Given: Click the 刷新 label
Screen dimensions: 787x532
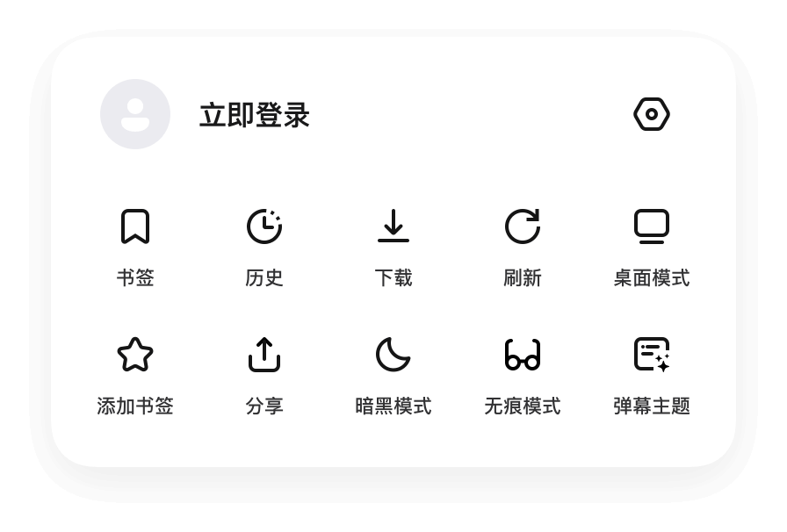Looking at the screenshot, I should pyautogui.click(x=523, y=277).
